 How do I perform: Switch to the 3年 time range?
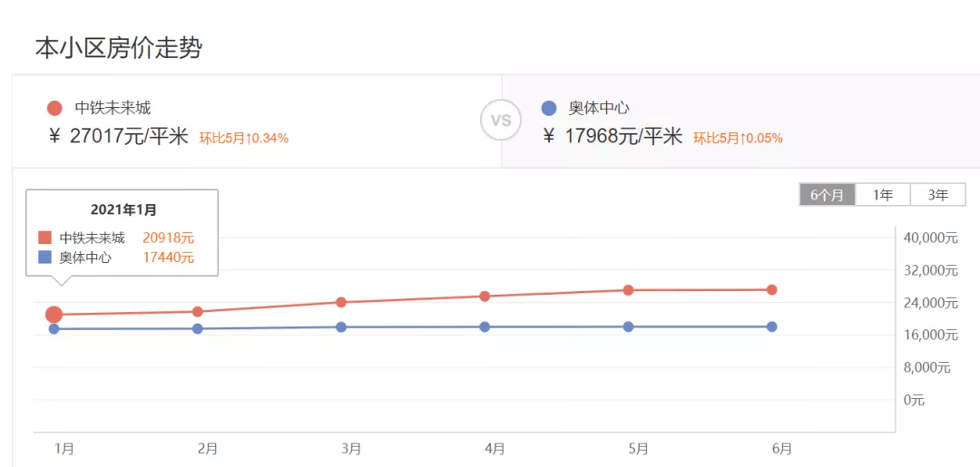937,195
